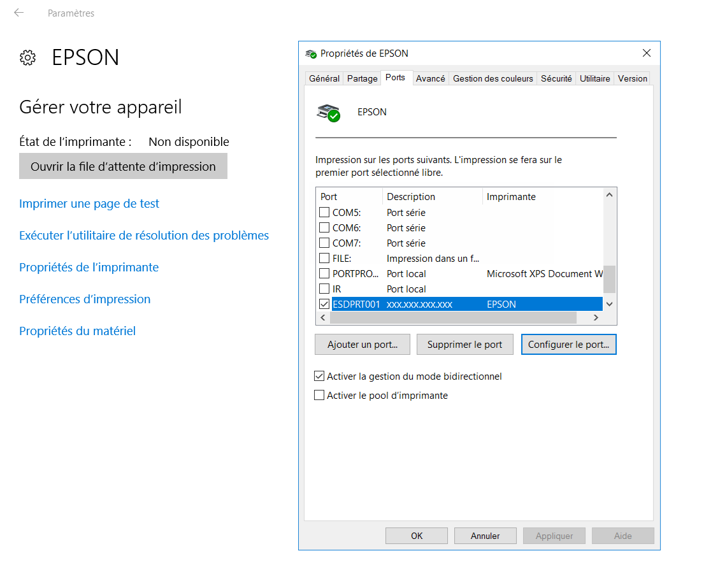
Task: Click the printer icon in dialog title bar
Action: pos(311,54)
